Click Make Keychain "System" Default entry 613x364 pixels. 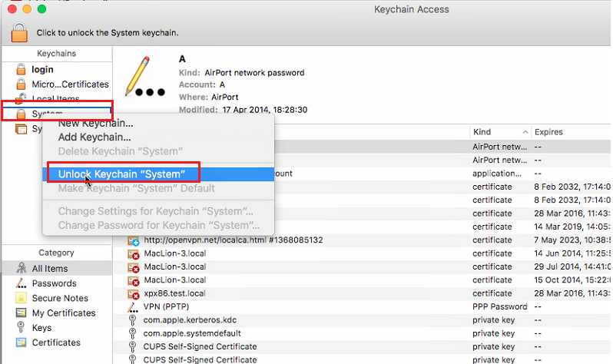[x=137, y=188]
